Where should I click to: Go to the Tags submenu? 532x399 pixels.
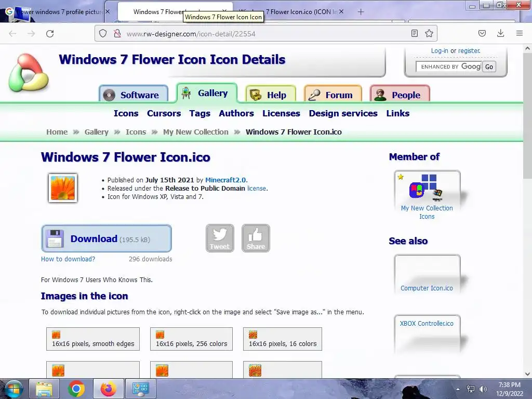200,113
